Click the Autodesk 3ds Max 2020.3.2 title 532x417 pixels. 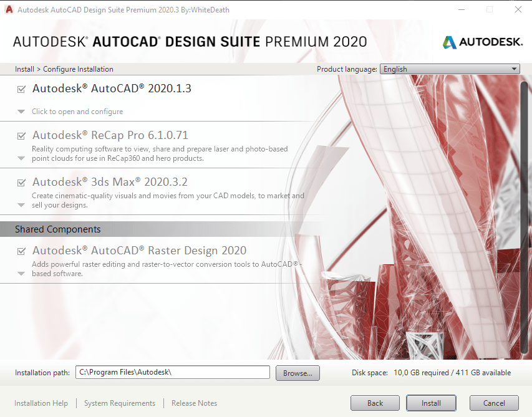tap(110, 182)
